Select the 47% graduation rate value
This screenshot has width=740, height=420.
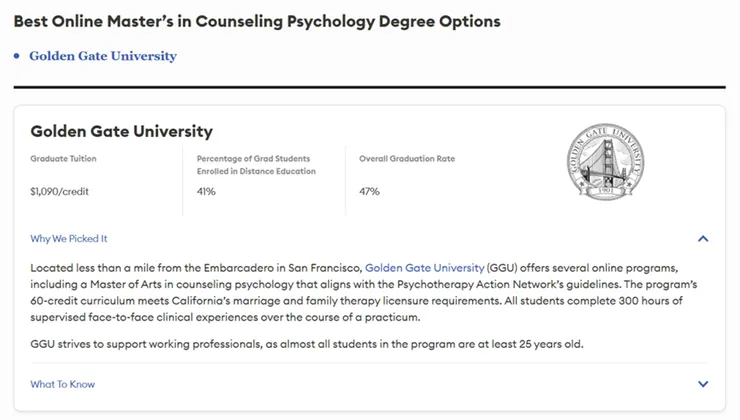coord(369,191)
